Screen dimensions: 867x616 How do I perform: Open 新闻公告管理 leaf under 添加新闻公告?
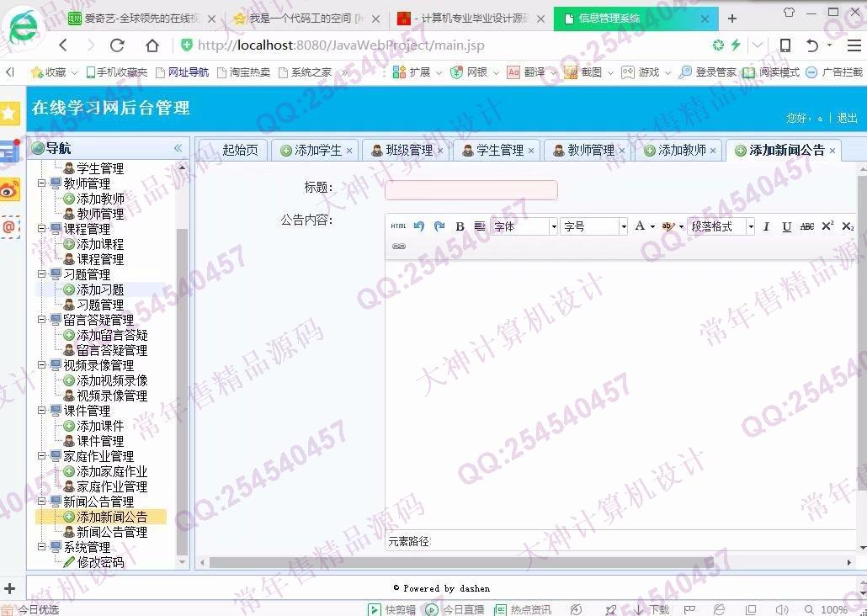[x=112, y=532]
